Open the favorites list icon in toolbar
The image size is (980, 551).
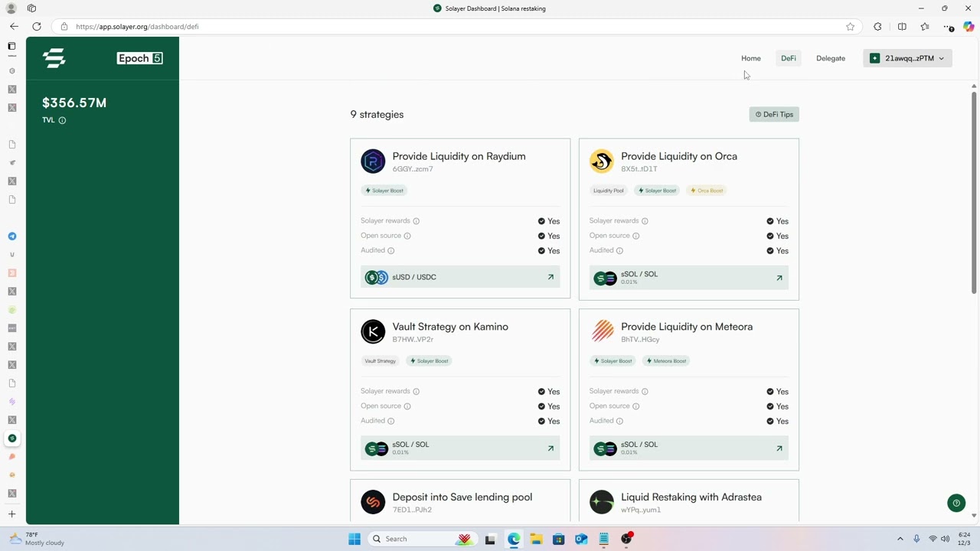(925, 27)
